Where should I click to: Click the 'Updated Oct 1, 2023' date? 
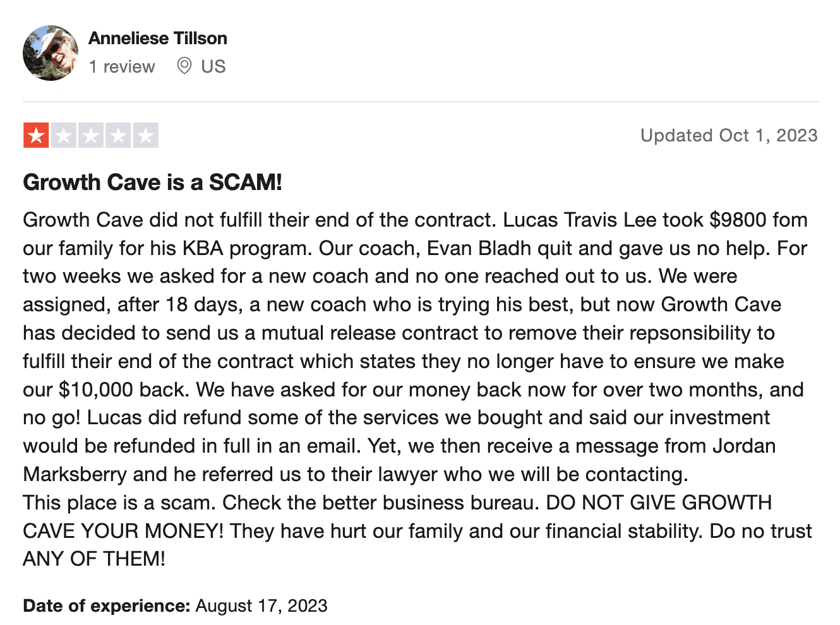(x=729, y=135)
